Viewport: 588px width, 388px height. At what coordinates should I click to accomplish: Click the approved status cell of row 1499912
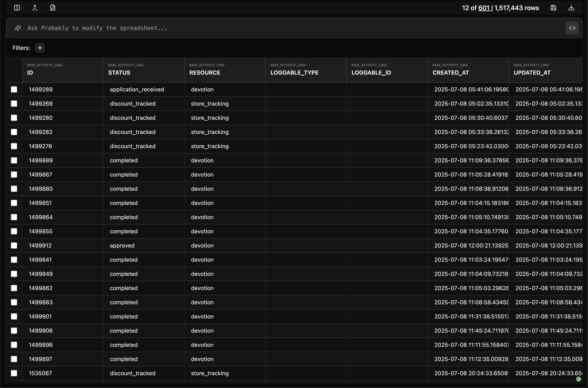click(122, 245)
